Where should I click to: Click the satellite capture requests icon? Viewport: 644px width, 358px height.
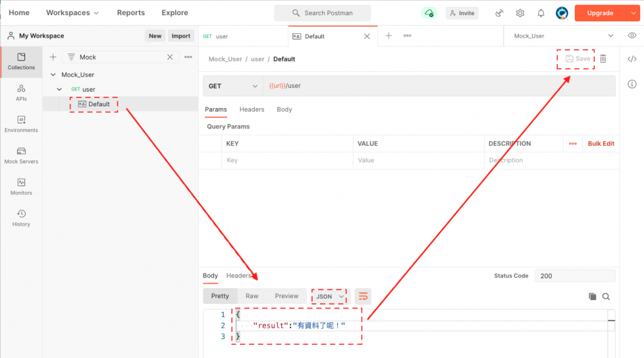click(x=499, y=13)
